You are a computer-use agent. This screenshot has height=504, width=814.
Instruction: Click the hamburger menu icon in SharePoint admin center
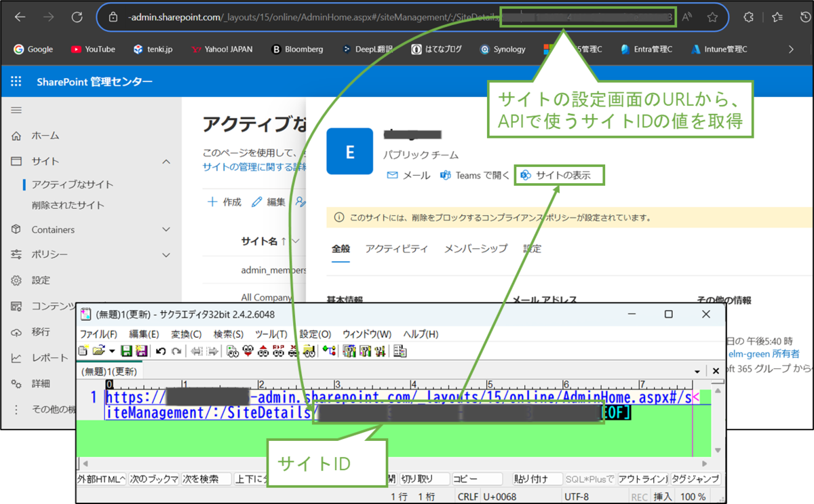pyautogui.click(x=15, y=110)
